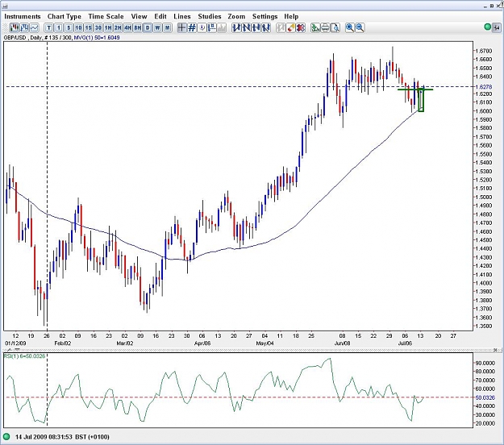Click the 1.6278 price marker on scale

pos(484,87)
